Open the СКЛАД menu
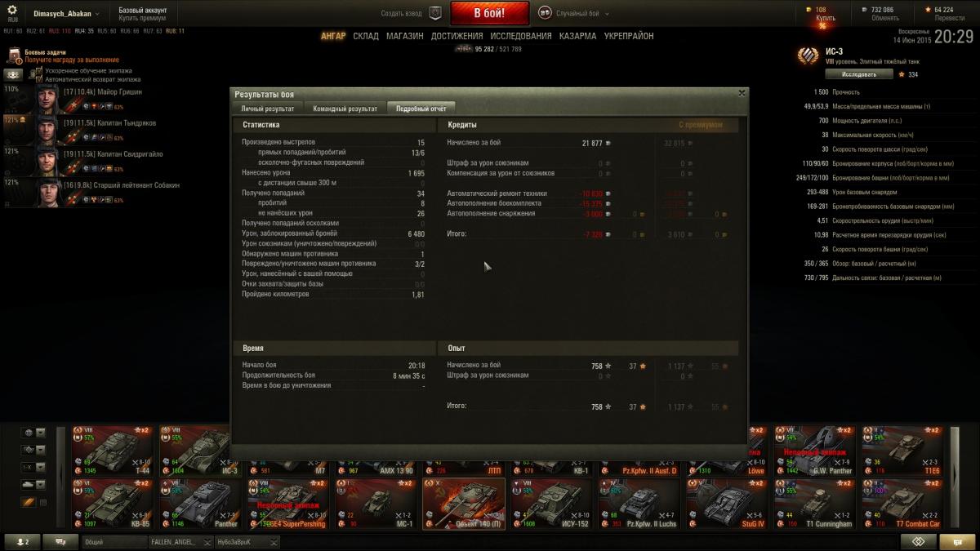 (x=366, y=36)
